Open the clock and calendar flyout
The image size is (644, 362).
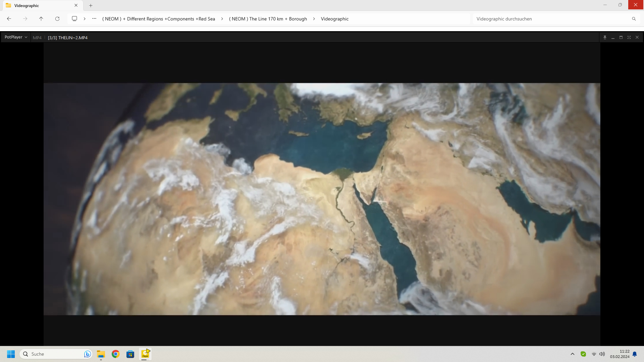coord(620,354)
